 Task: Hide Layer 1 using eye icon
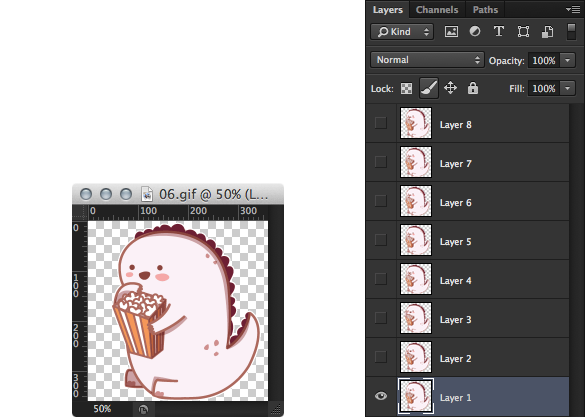coord(381,396)
